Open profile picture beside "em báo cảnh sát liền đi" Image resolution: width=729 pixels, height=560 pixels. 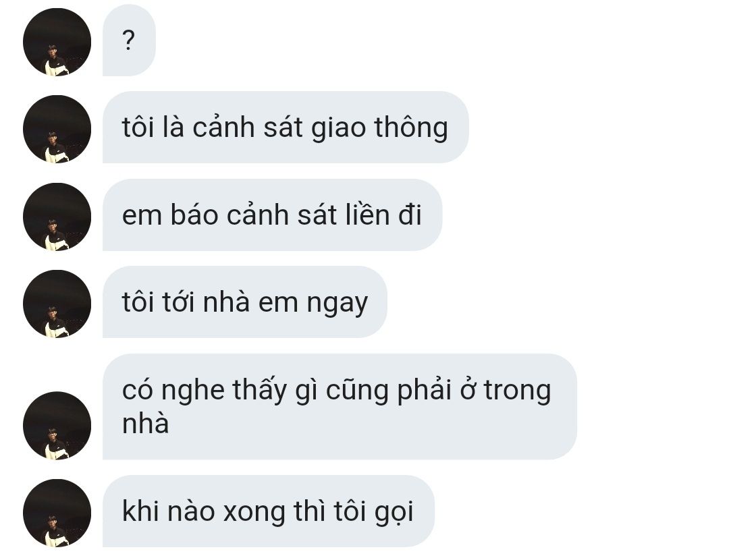[x=57, y=217]
